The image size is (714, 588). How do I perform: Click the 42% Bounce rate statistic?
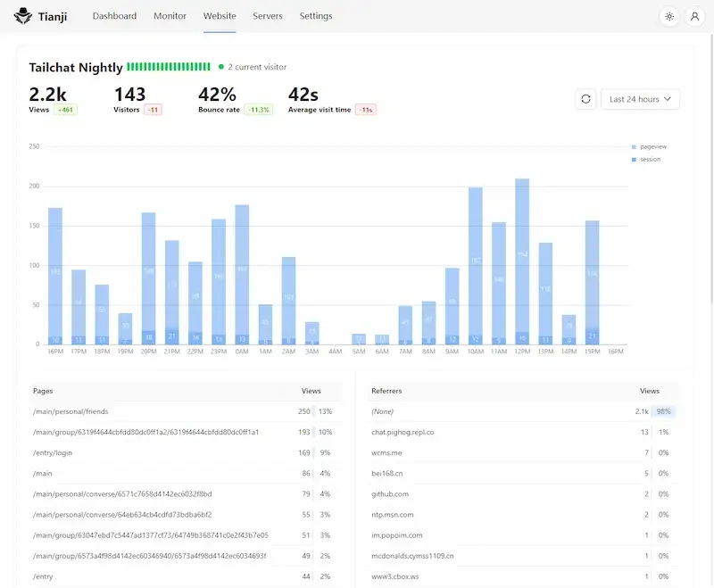(236, 100)
